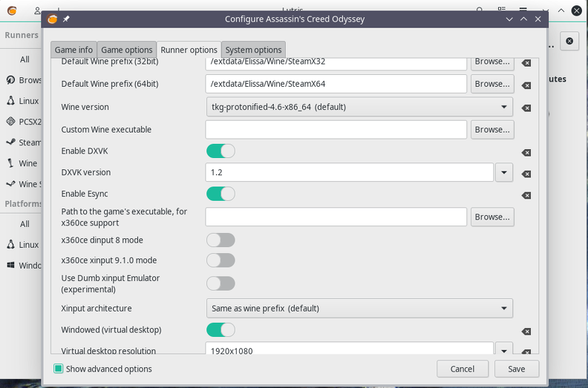Image resolution: width=588 pixels, height=388 pixels.
Task: Reset the 32bit Wine prefix field
Action: 526,63
